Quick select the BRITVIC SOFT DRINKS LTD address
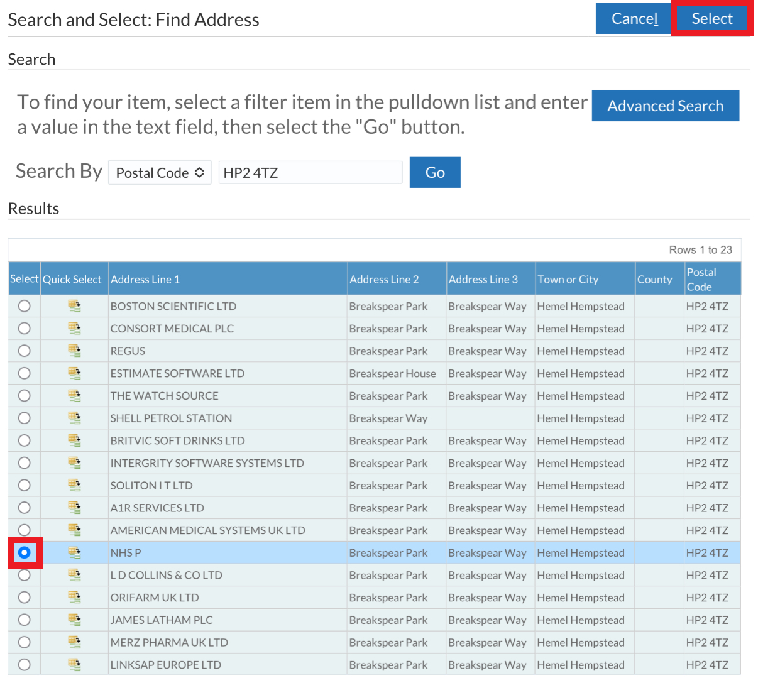Viewport: 758px width, 700px height. point(74,440)
